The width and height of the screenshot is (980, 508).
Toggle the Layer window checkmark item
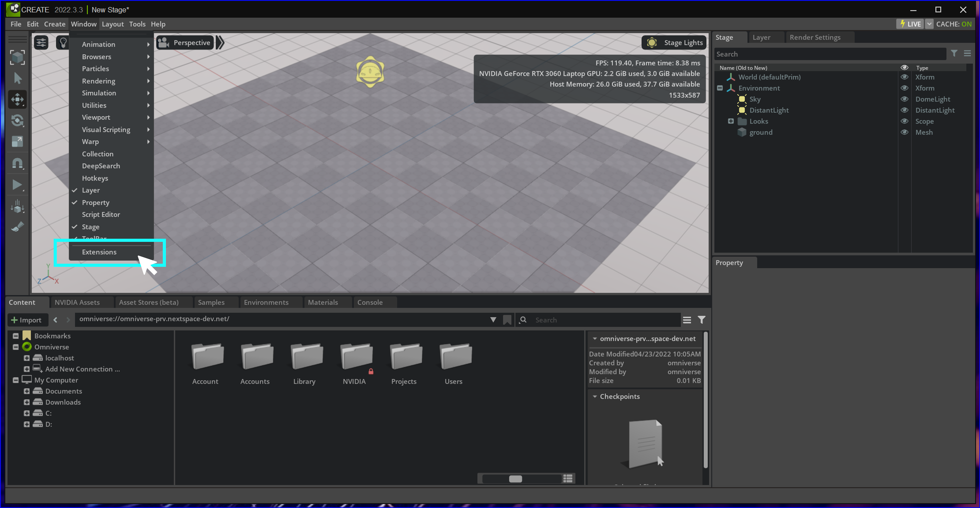(91, 190)
